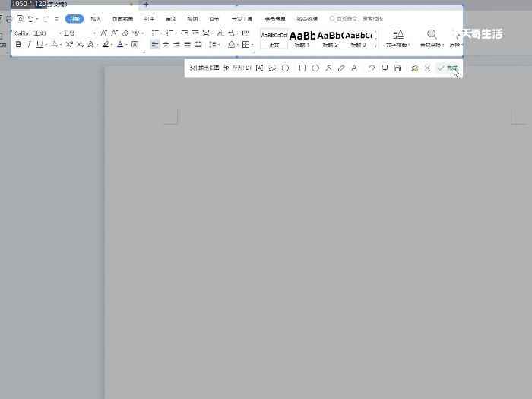Viewport: 532px width, 399px height.
Task: Click the extract text icon in screenshot toolbar
Action: pos(259,68)
